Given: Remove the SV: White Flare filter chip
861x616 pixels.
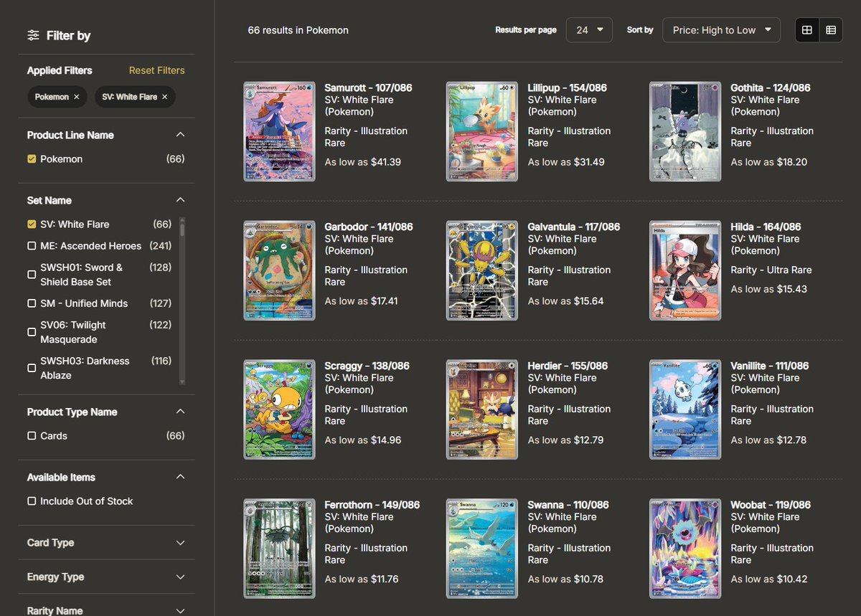Looking at the screenshot, I should (164, 97).
